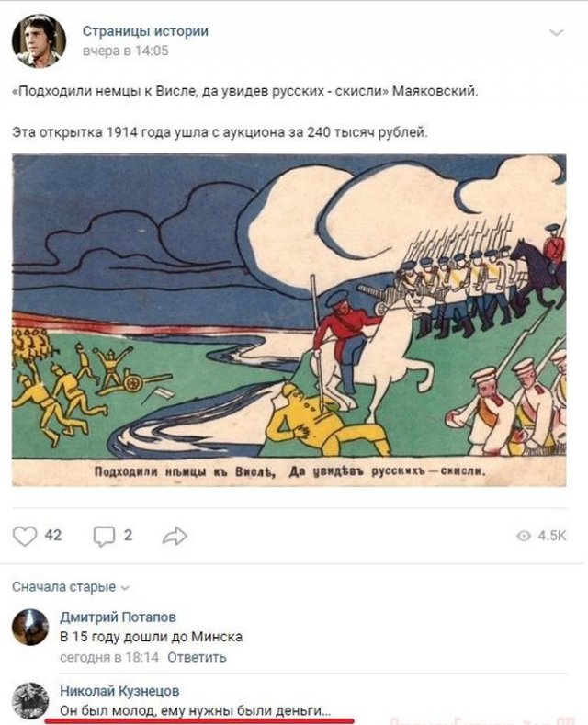The height and width of the screenshot is (725, 588).
Task: Share the post with the arrow icon
Action: pos(175,536)
